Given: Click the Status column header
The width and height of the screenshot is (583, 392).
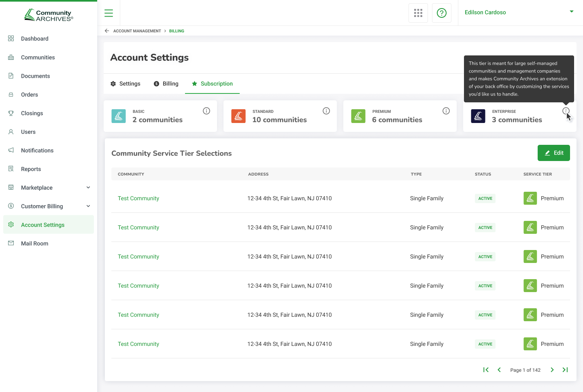Looking at the screenshot, I should pyautogui.click(x=483, y=174).
